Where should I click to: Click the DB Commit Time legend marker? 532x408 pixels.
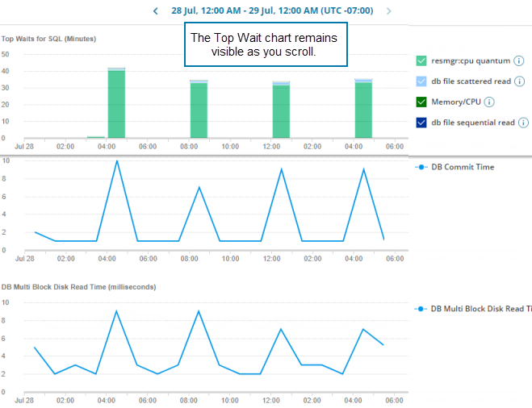tap(420, 167)
